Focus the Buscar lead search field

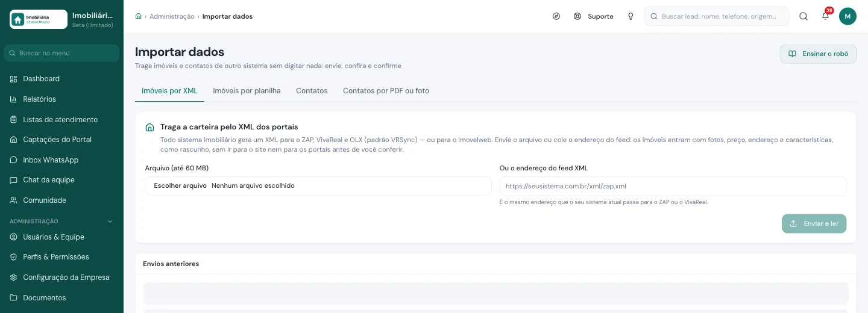click(717, 16)
